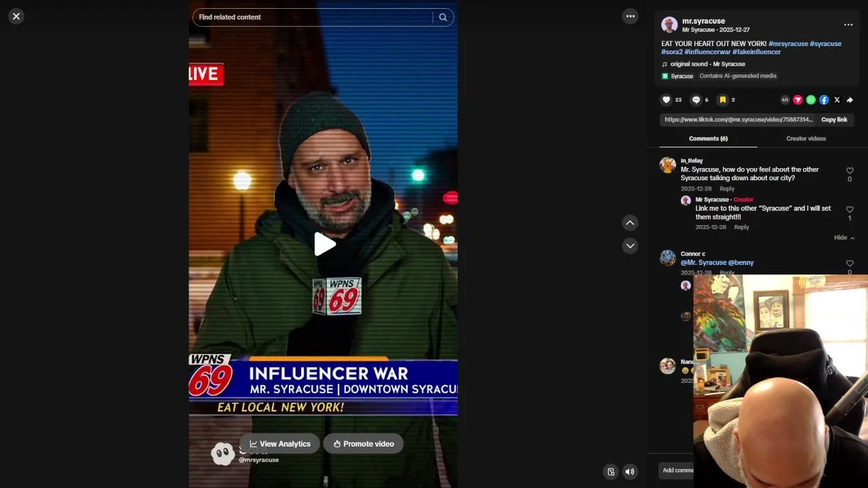Select the video URL text field

pos(738,120)
